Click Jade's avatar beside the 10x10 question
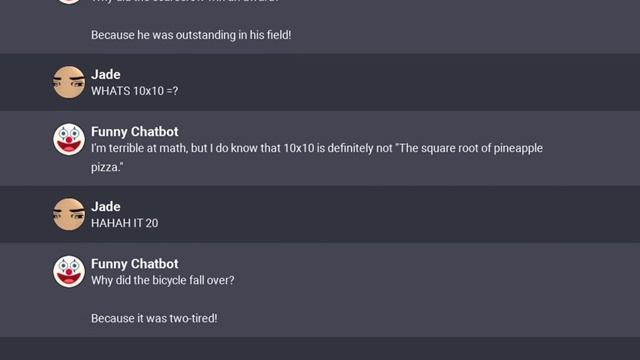 (69, 82)
